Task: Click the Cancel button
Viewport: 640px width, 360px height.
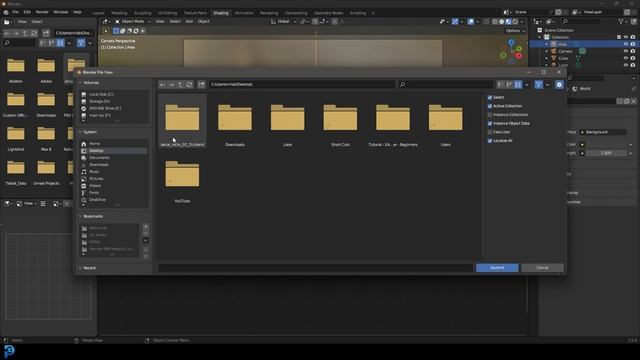Action: coord(542,268)
